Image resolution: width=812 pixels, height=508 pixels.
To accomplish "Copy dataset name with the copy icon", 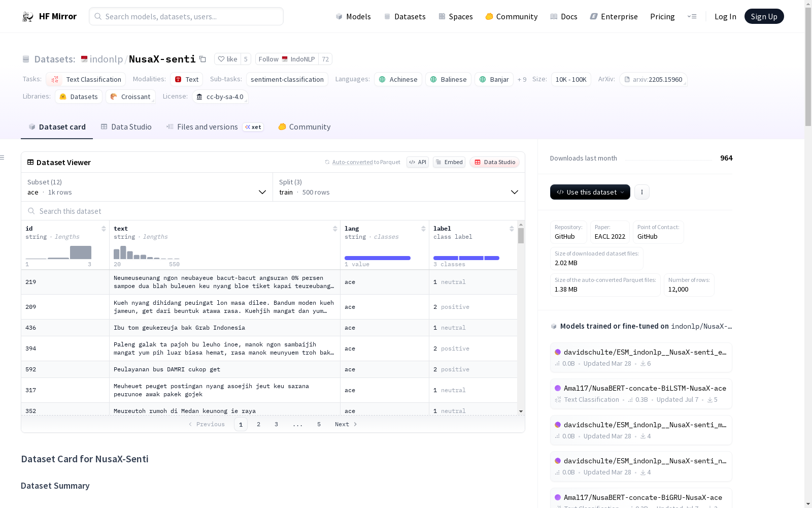I will pos(202,59).
